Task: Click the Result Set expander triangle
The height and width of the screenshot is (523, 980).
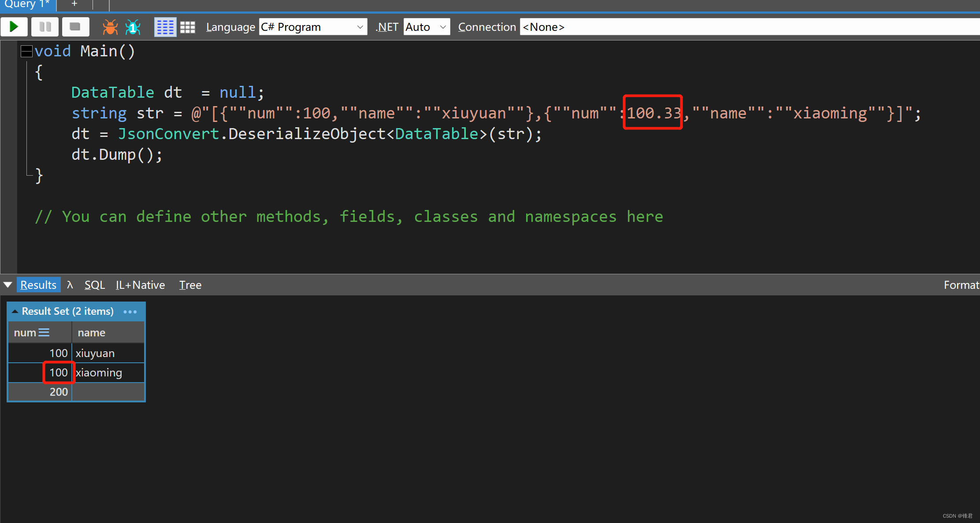Action: point(15,311)
